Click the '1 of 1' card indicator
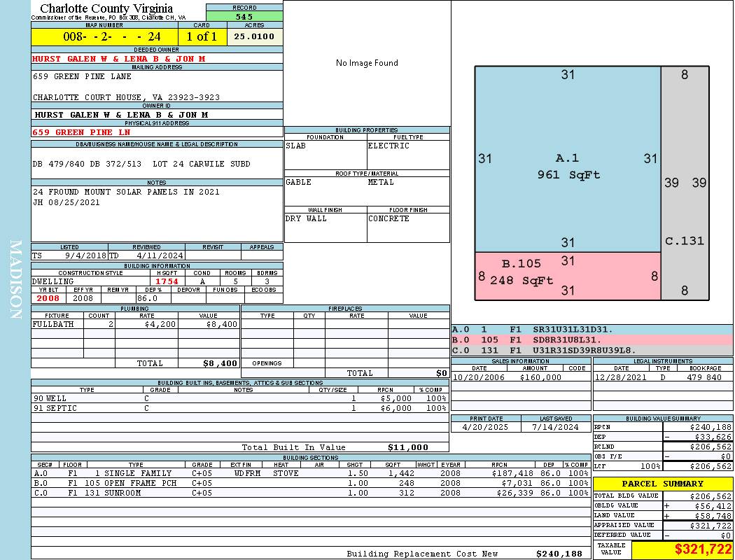 point(202,36)
